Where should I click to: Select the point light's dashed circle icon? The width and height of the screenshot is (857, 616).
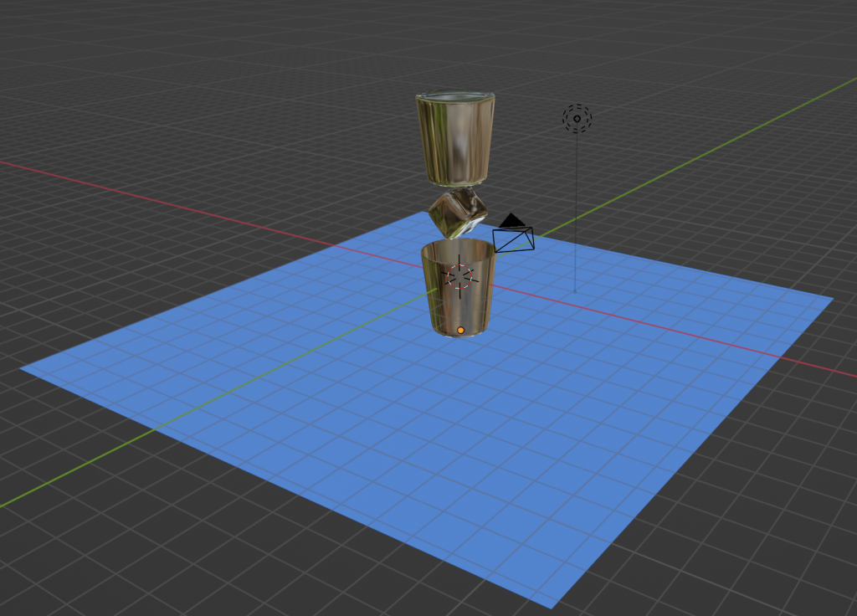tap(577, 118)
